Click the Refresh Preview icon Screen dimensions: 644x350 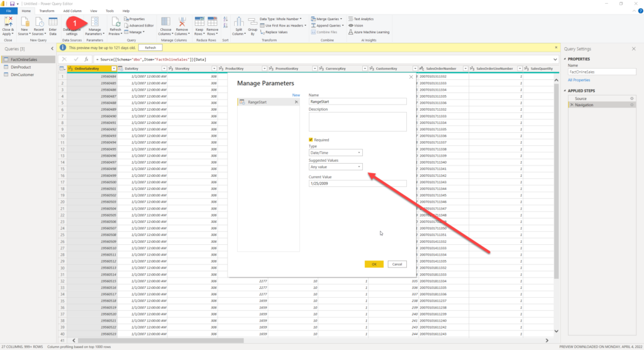pyautogui.click(x=116, y=22)
